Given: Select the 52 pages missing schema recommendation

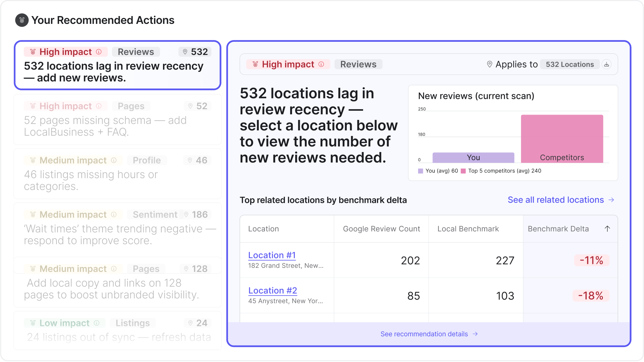Looking at the screenshot, I should click(x=117, y=120).
